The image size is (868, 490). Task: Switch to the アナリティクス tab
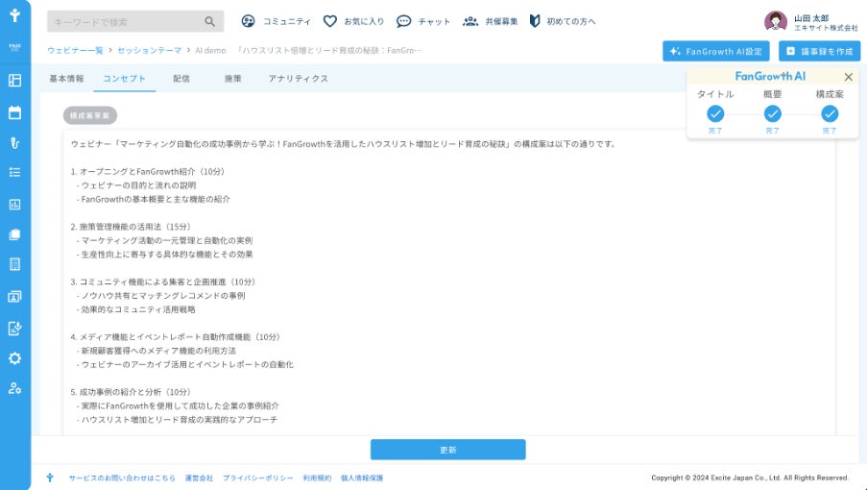[299, 79]
